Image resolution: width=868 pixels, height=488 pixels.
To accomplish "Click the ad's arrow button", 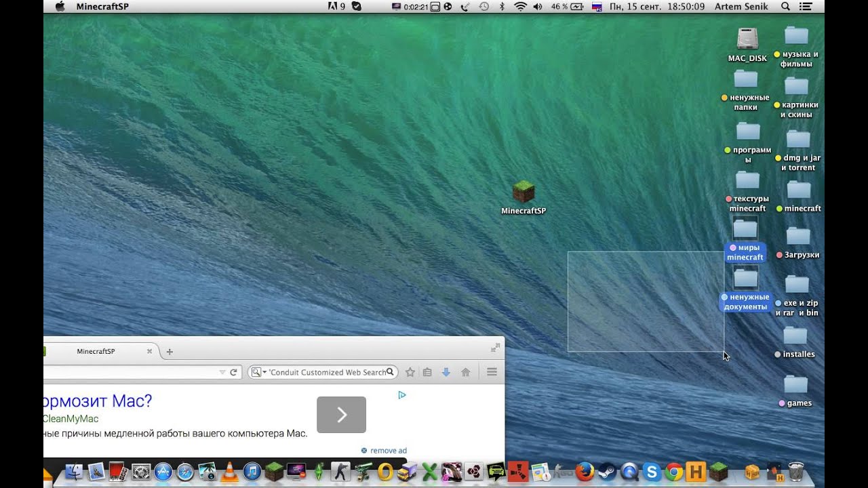I will click(x=341, y=415).
